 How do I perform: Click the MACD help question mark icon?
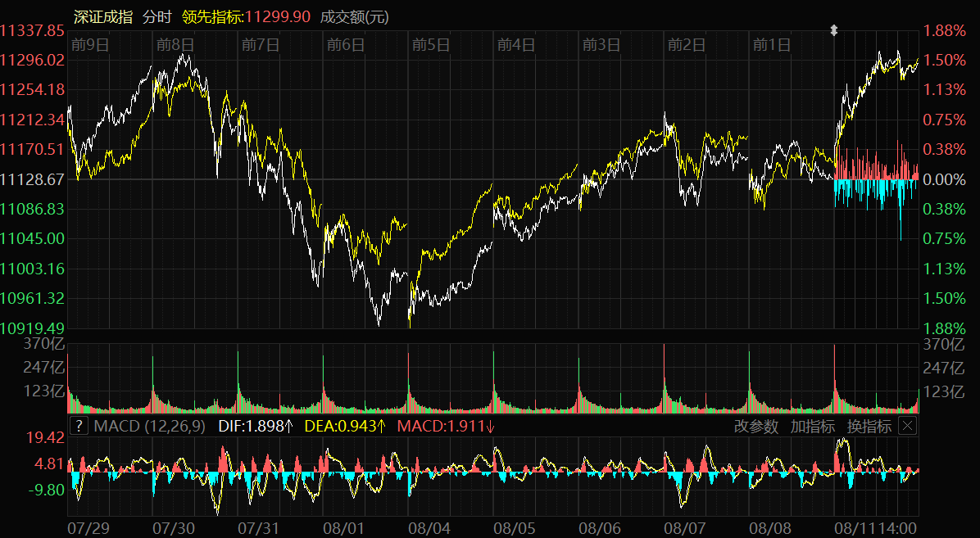pos(78,426)
